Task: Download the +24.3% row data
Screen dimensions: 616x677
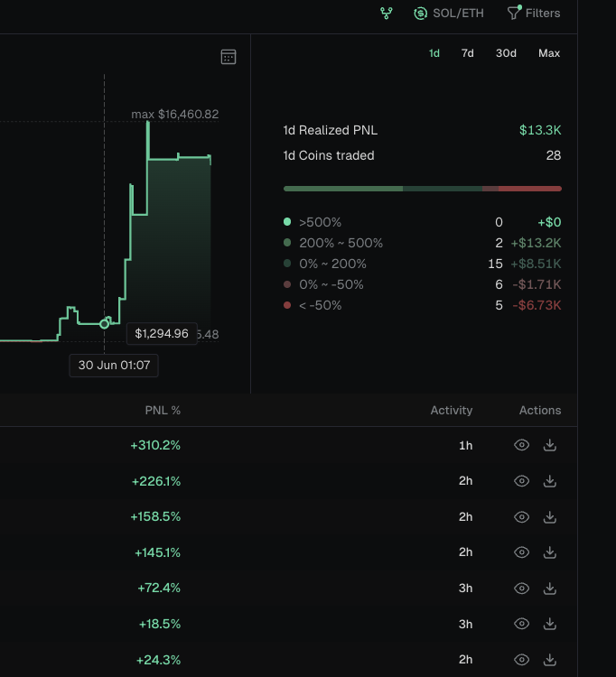Action: tap(549, 660)
